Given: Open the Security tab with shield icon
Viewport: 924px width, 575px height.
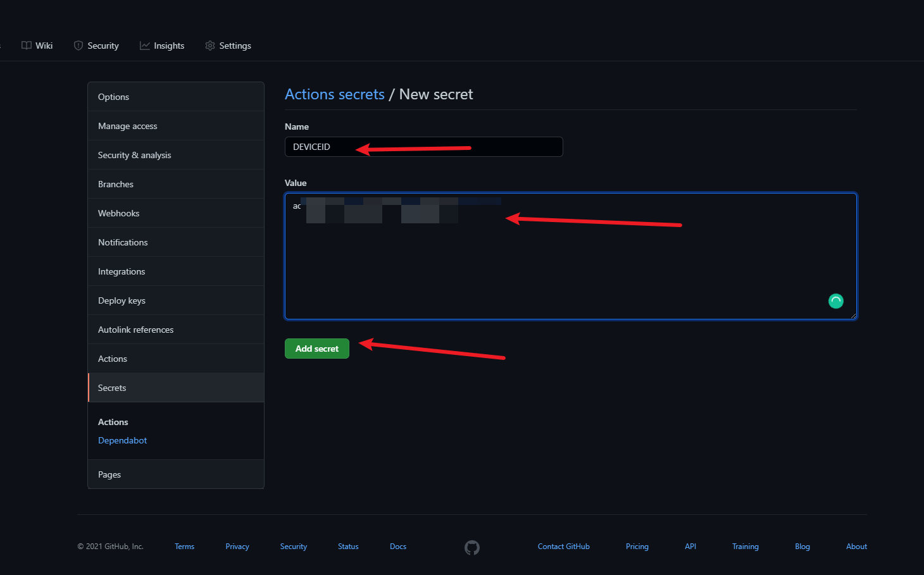Looking at the screenshot, I should pos(96,46).
